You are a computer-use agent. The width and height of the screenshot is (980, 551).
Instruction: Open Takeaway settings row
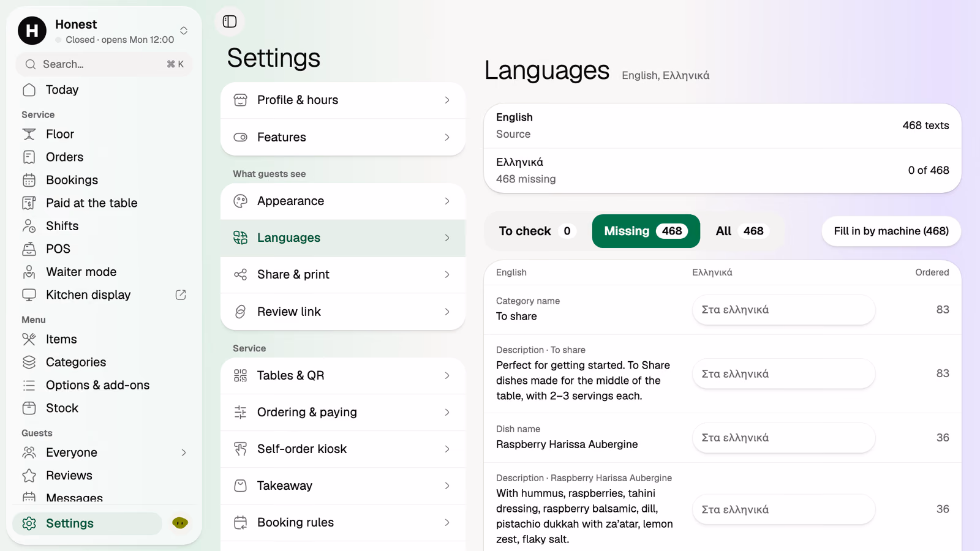point(343,485)
